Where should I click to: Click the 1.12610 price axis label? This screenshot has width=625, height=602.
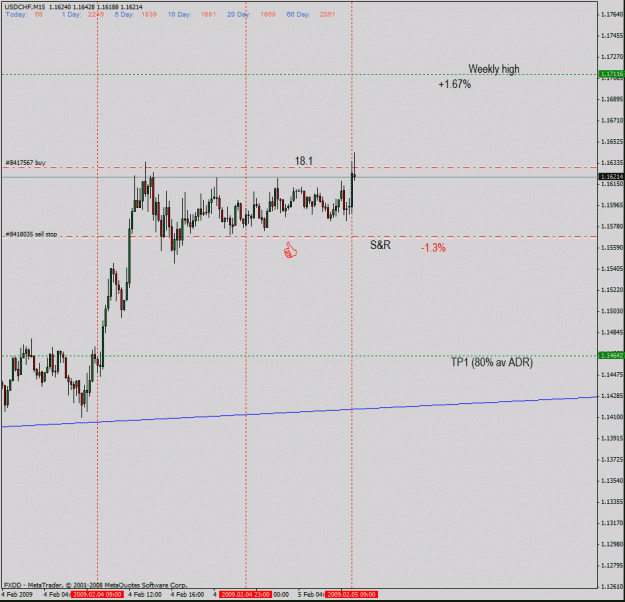point(612,586)
